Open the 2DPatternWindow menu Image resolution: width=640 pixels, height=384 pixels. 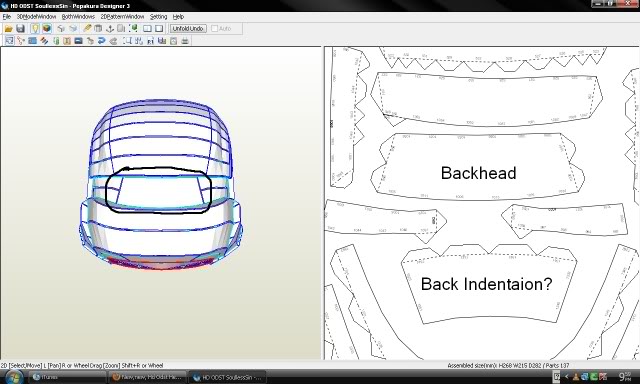(x=122, y=17)
